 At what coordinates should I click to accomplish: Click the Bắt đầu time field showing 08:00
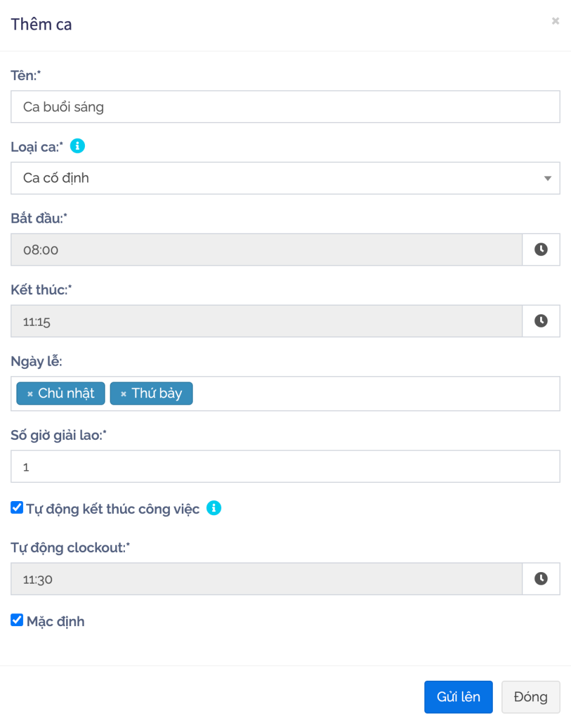(267, 249)
